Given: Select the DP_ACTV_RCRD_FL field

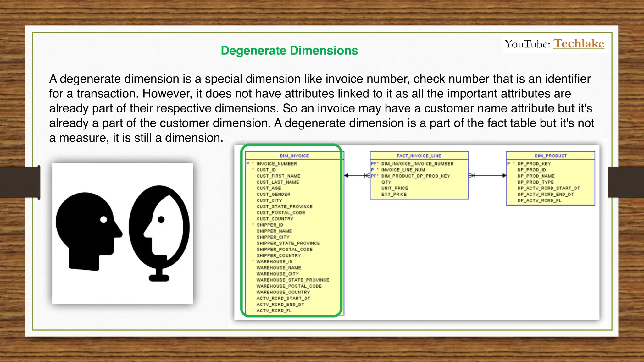Looking at the screenshot, I should pyautogui.click(x=539, y=200).
